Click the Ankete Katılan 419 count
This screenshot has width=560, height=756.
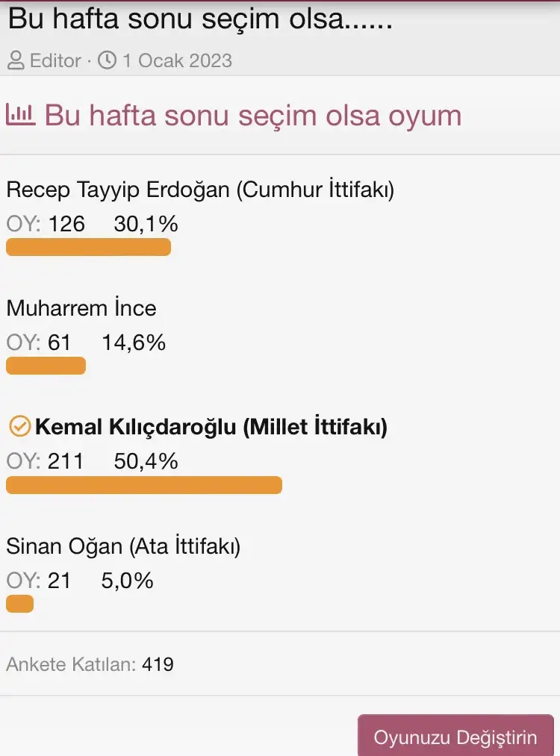click(90, 663)
